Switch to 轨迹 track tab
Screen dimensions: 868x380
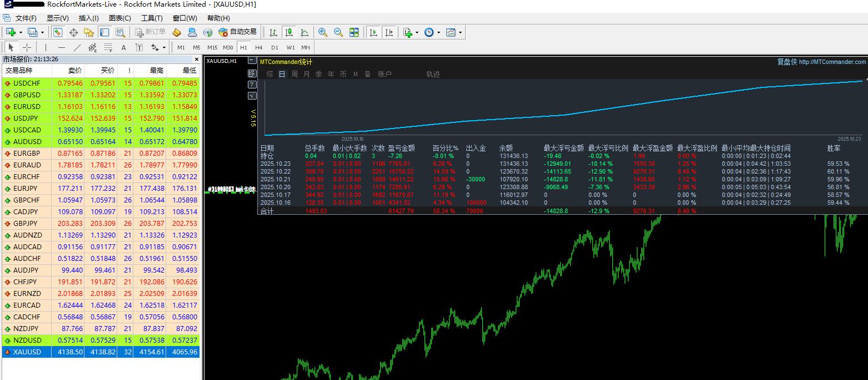[433, 74]
